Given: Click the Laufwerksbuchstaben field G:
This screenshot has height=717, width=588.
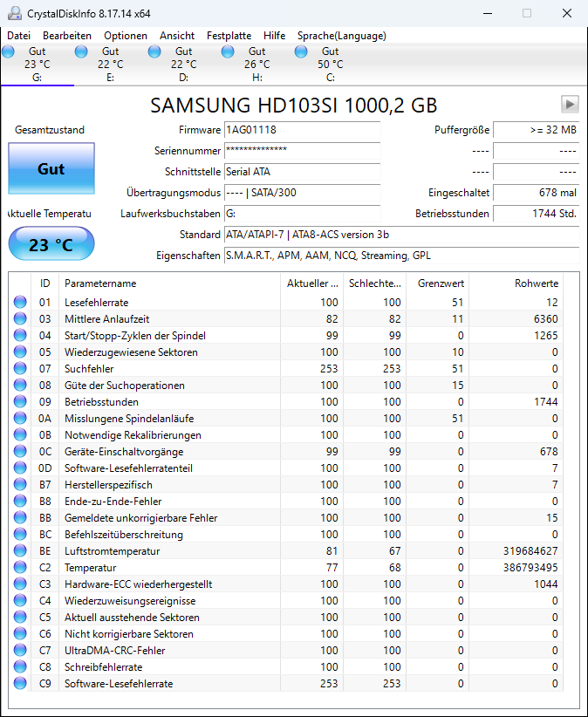Looking at the screenshot, I should pos(302,214).
